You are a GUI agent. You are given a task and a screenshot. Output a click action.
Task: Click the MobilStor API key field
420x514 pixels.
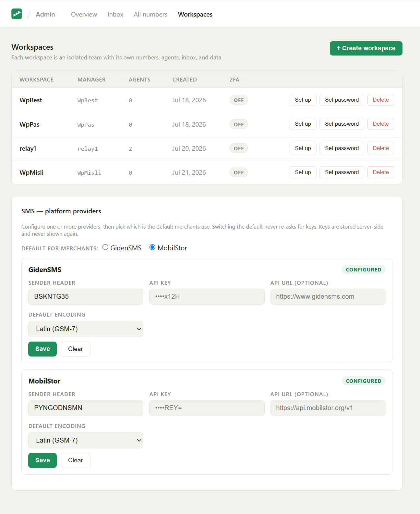[x=207, y=408]
